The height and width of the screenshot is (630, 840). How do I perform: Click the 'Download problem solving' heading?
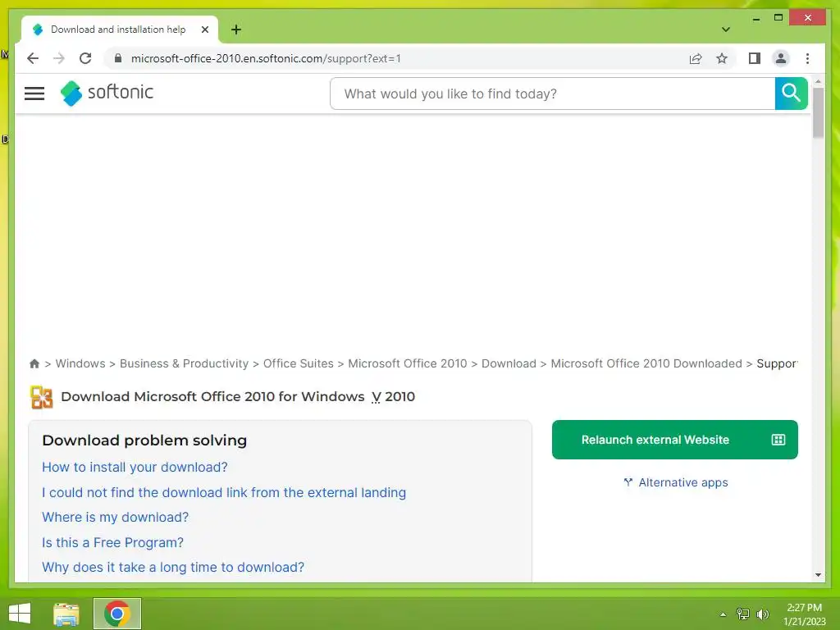tap(144, 441)
